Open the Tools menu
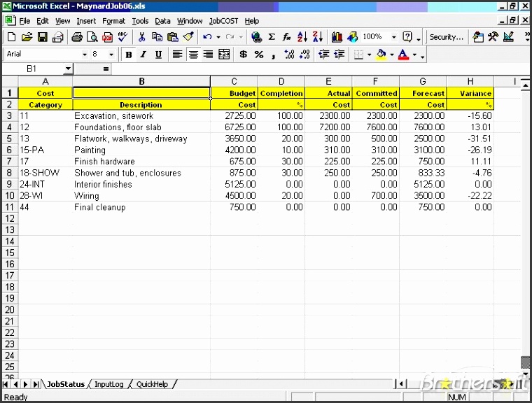The image size is (532, 403). pyautogui.click(x=140, y=21)
